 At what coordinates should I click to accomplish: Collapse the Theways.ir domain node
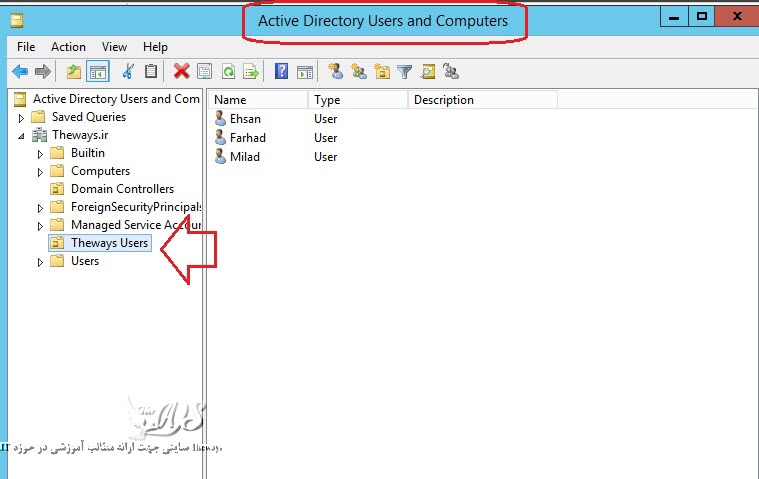point(22,135)
